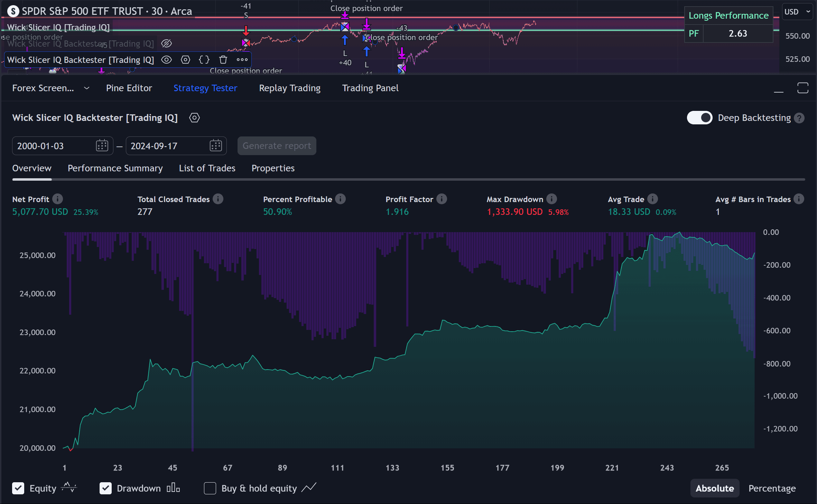Click the Generate report button

[277, 146]
